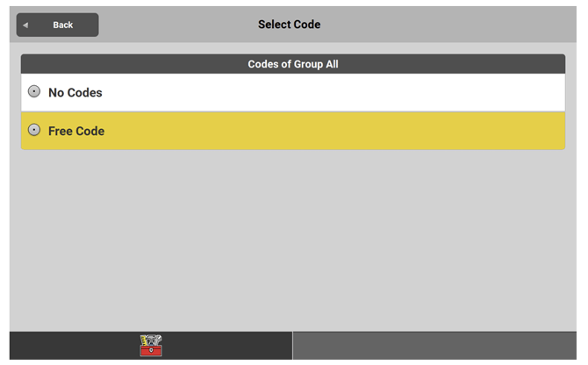Click the bottom bar right of the toolbox

228,346
